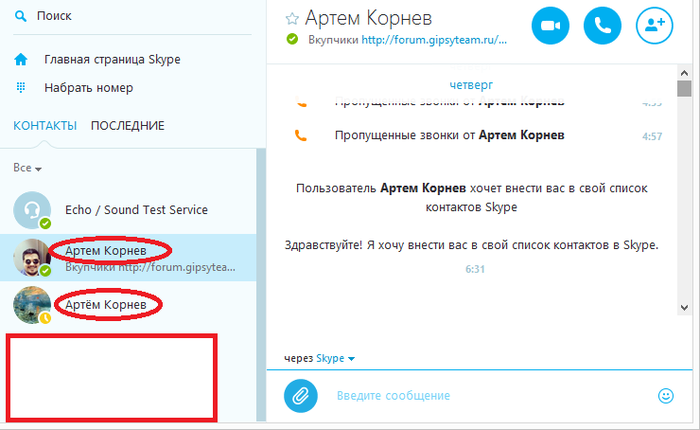Click the missed call icon at 4:57
Viewport: 700px width, 430px height.
tap(301, 135)
